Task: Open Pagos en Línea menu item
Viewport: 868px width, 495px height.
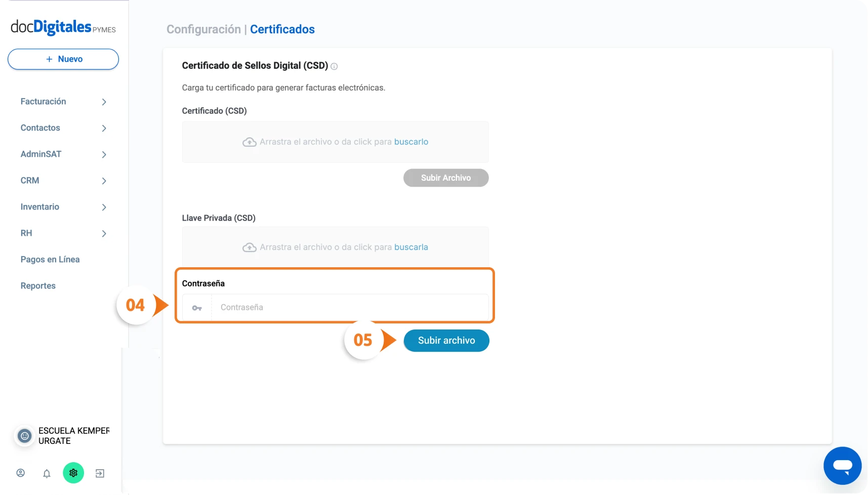Action: point(50,260)
